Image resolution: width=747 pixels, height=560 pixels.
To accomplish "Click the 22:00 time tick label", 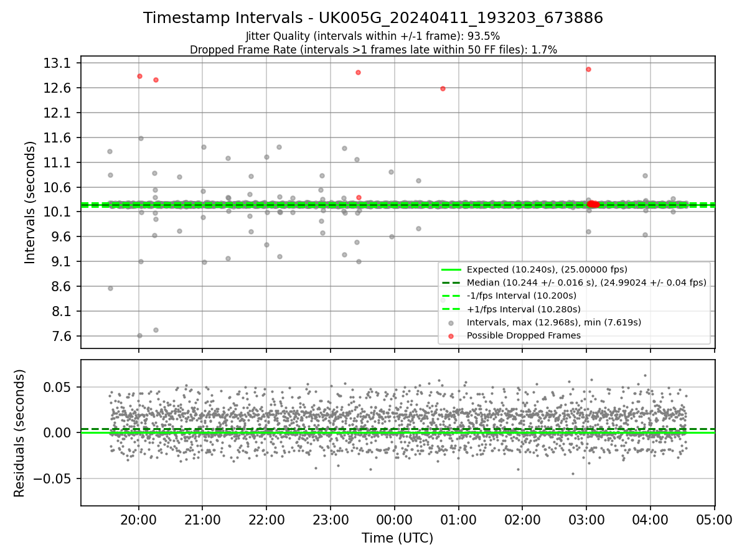I will pos(266,520).
